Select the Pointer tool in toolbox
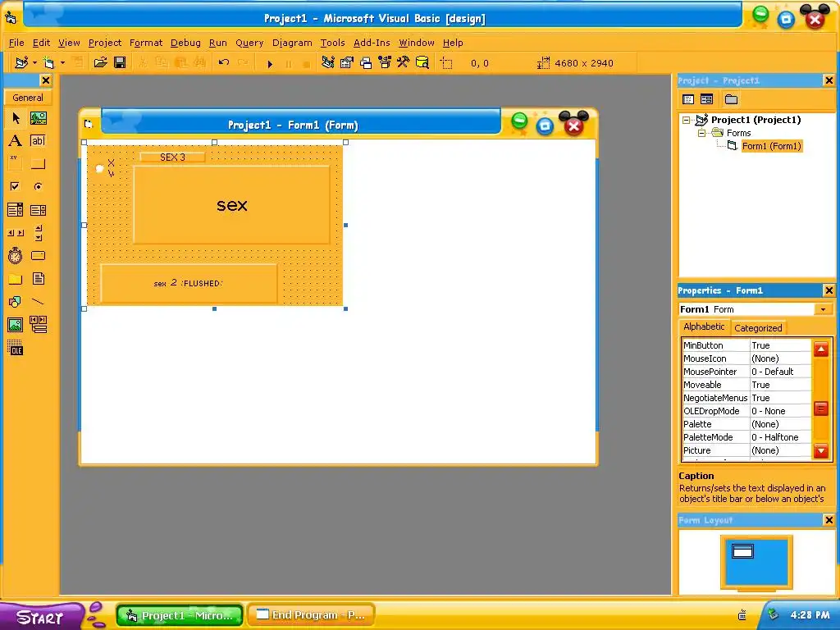 [16, 118]
